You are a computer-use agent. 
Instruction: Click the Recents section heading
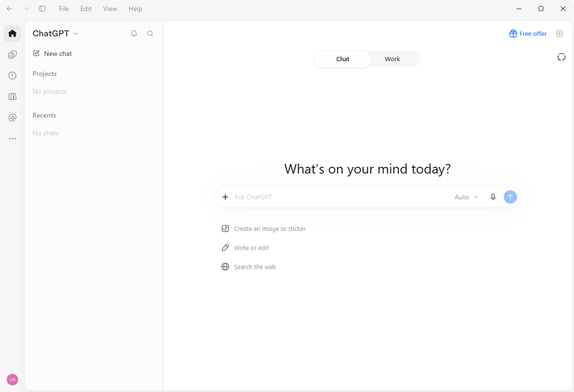coord(44,115)
